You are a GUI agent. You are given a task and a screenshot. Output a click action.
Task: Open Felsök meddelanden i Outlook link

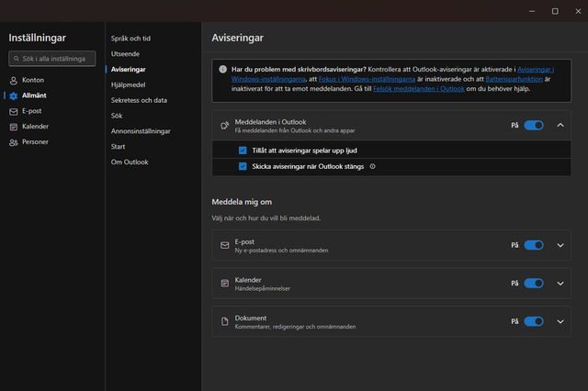point(419,89)
